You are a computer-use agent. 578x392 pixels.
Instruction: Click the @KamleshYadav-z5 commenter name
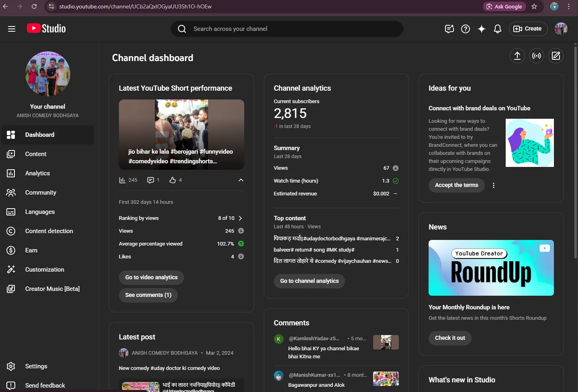point(314,339)
